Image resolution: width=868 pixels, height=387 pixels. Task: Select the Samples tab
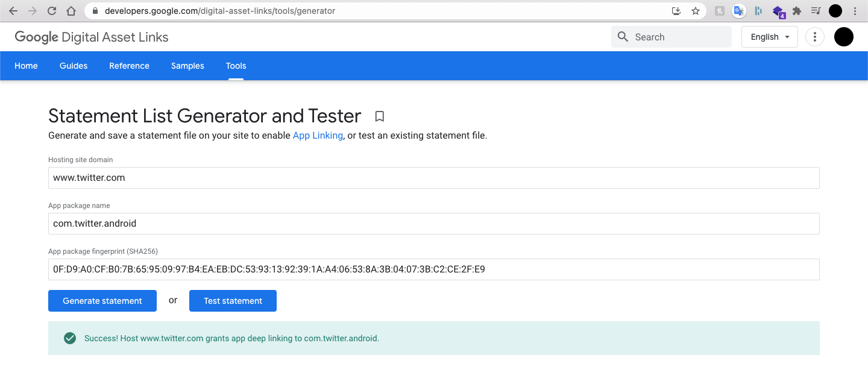[x=187, y=66]
